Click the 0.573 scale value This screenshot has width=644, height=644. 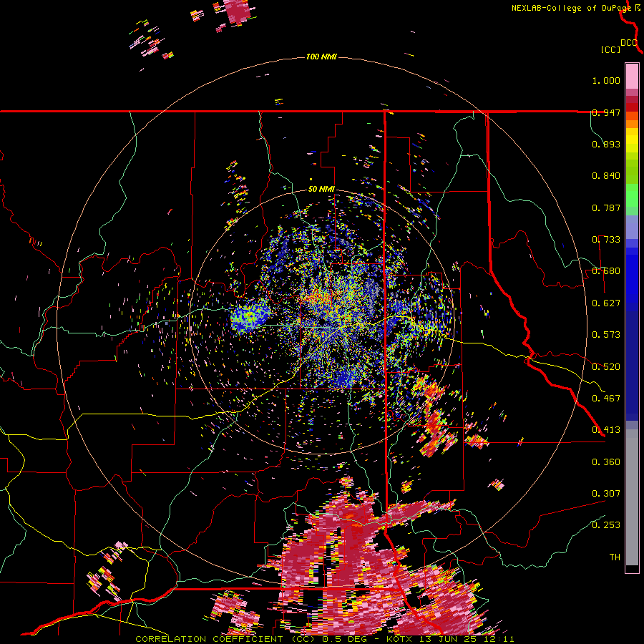pyautogui.click(x=606, y=335)
